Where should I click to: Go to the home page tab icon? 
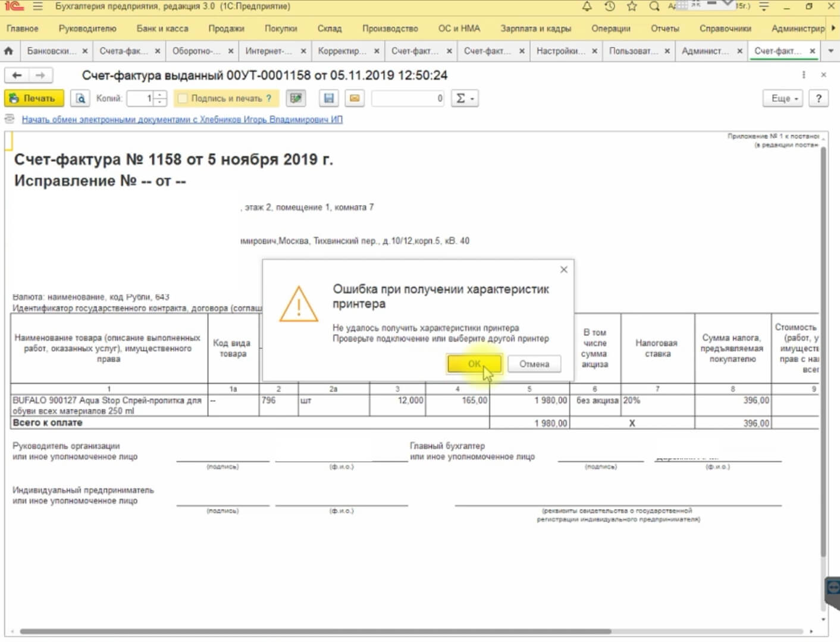click(x=8, y=51)
